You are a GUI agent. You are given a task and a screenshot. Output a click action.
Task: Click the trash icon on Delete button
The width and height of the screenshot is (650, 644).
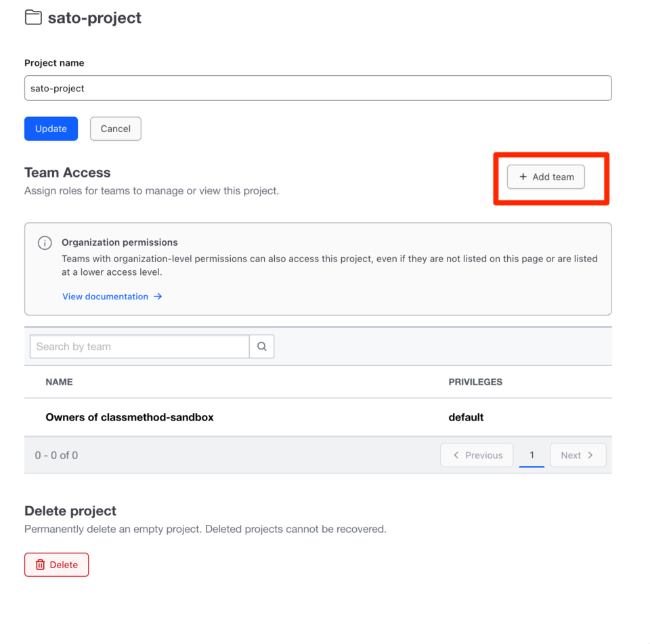[40, 564]
